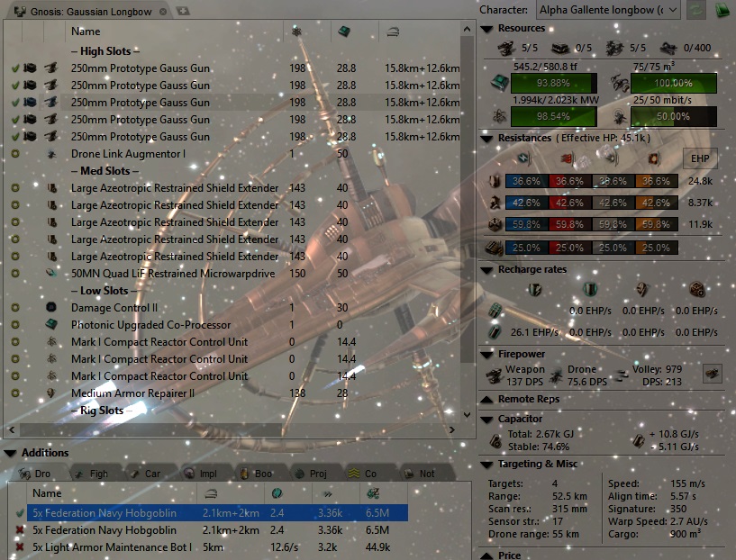The image size is (736, 560).
Task: Click the CPU usage 93.88% gauge
Action: 554,83
